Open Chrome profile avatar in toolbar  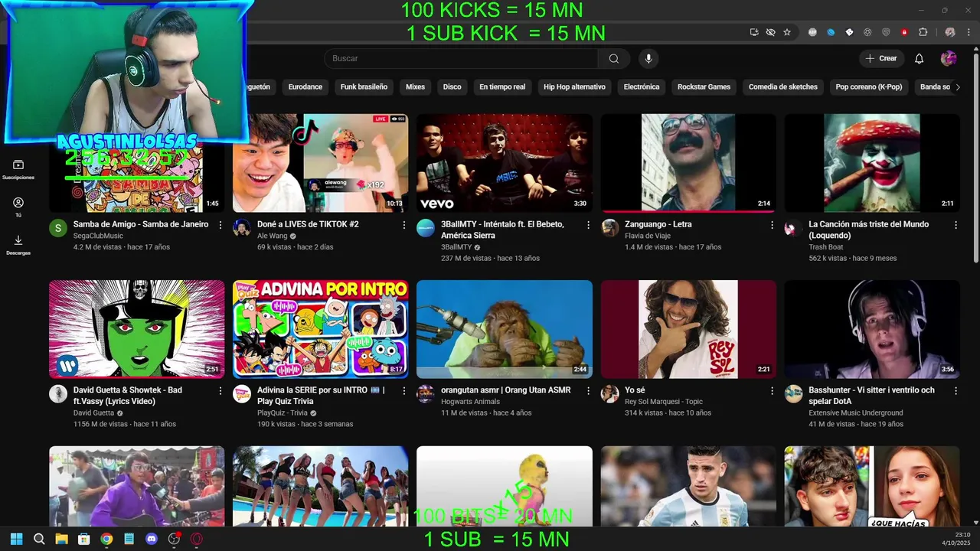coord(950,32)
